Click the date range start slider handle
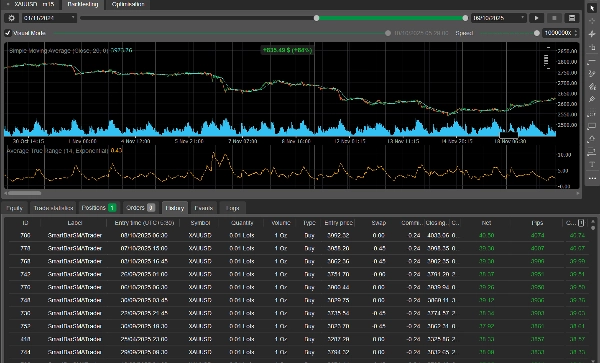The image size is (600, 363). 316,18
